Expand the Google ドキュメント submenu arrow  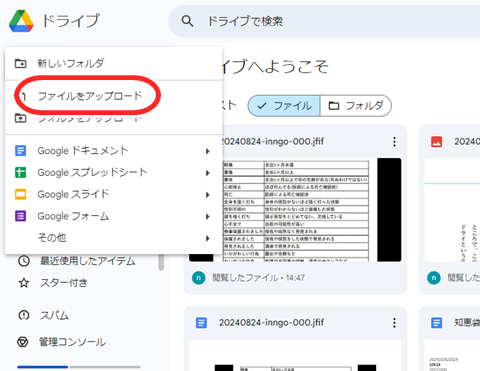[208, 151]
